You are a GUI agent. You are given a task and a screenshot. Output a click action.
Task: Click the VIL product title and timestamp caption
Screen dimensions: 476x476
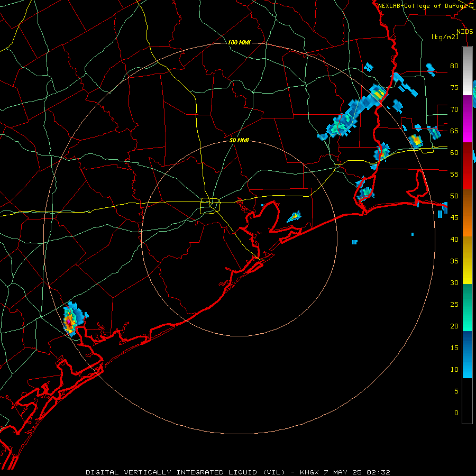tap(237, 472)
